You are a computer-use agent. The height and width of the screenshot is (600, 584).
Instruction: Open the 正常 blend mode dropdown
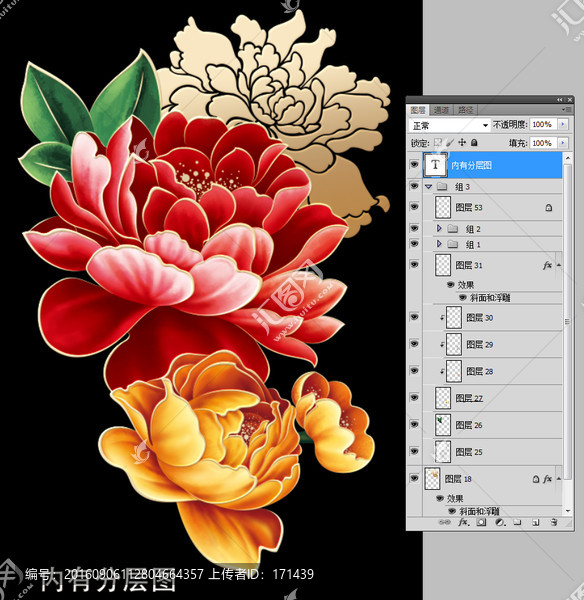[449, 125]
